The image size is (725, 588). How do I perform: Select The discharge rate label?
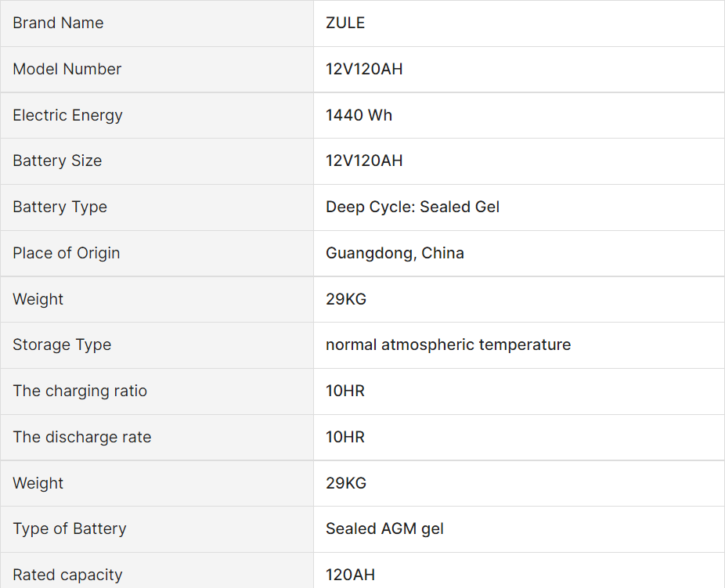click(82, 437)
